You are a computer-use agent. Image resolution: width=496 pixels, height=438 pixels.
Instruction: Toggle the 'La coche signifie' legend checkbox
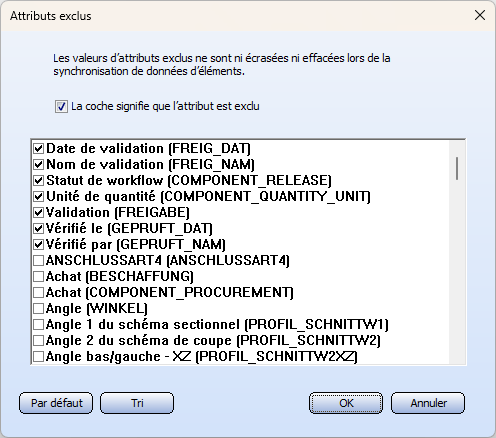coord(61,107)
